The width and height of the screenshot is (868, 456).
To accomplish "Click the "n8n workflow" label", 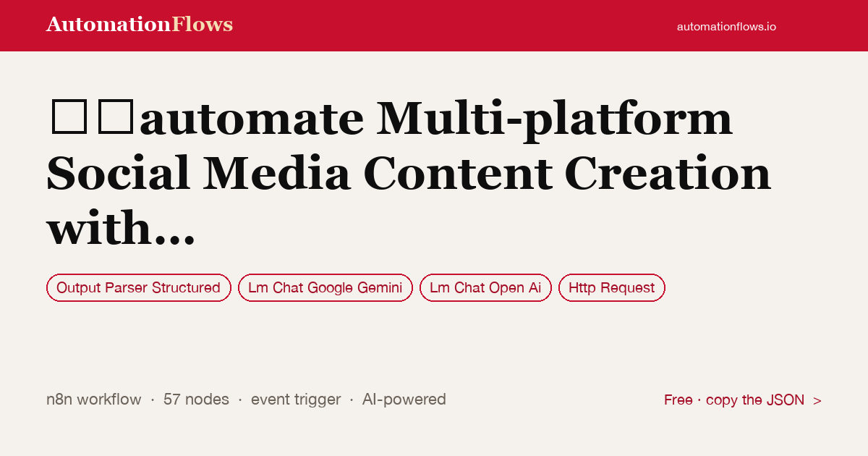I will pyautogui.click(x=94, y=400).
